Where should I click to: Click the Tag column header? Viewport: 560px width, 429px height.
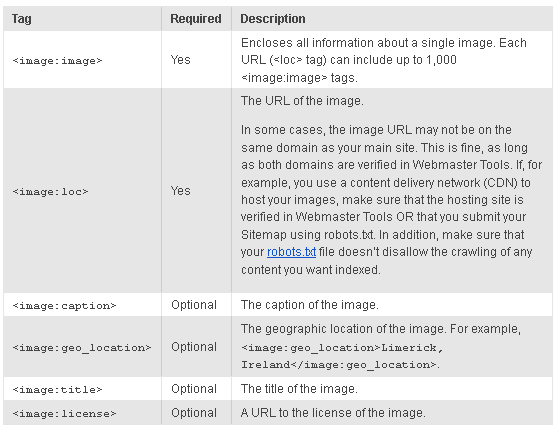(x=21, y=19)
